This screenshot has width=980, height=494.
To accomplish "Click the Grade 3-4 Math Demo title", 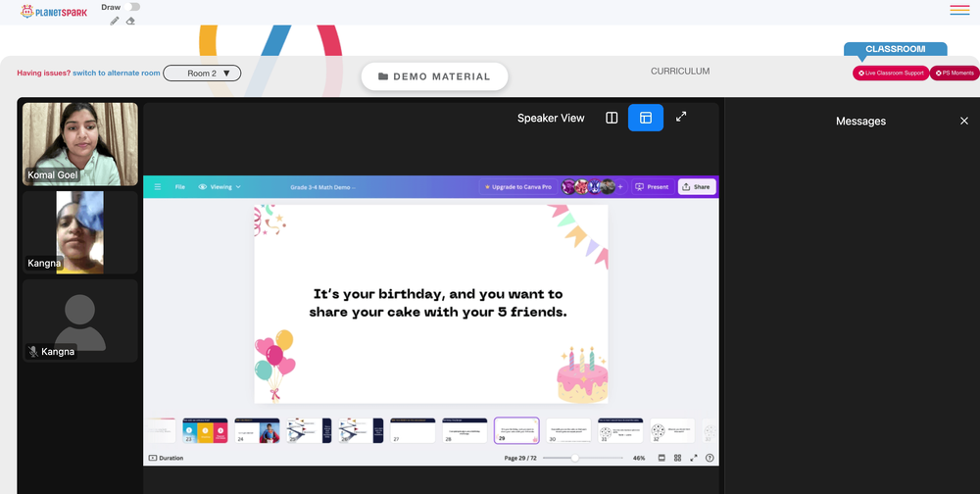I will point(322,187).
